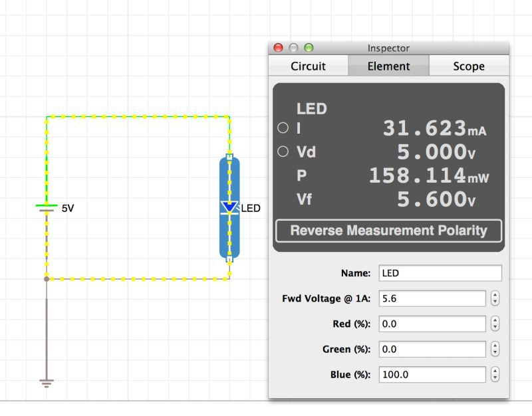The image size is (532, 416).
Task: Click the Green percentage value field
Action: (x=431, y=349)
